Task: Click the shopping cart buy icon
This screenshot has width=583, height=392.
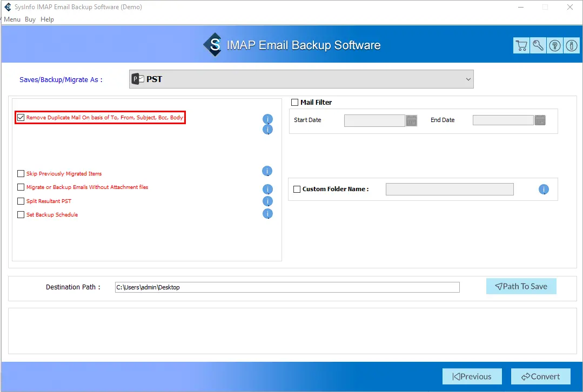Action: click(x=521, y=46)
